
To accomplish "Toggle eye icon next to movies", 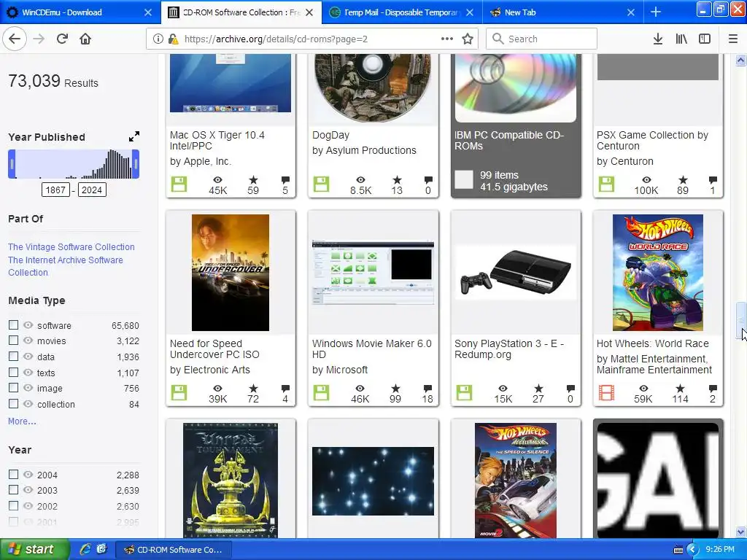I will pyautogui.click(x=28, y=341).
